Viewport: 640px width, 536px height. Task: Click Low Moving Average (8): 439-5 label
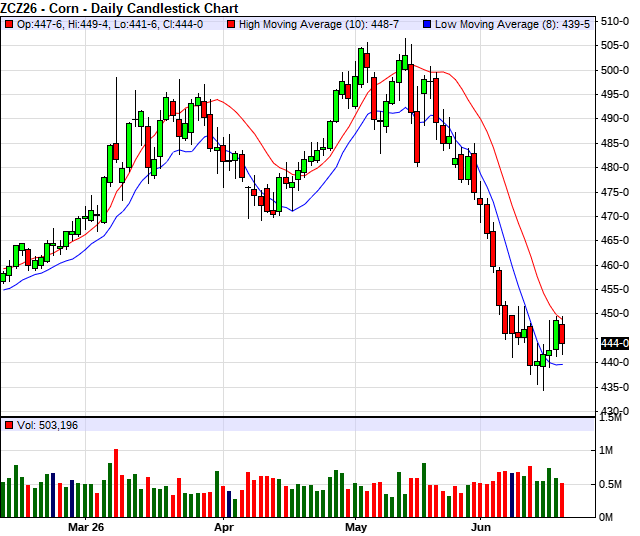point(512,24)
